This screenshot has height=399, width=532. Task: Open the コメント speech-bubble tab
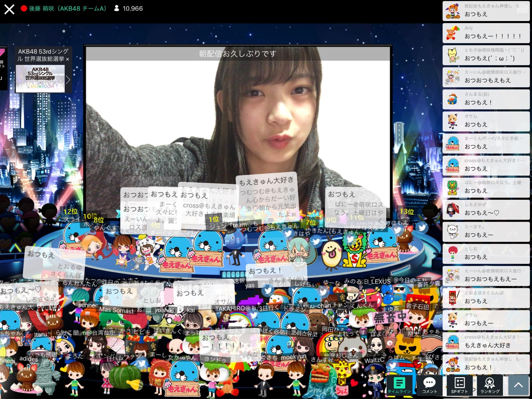(x=429, y=385)
